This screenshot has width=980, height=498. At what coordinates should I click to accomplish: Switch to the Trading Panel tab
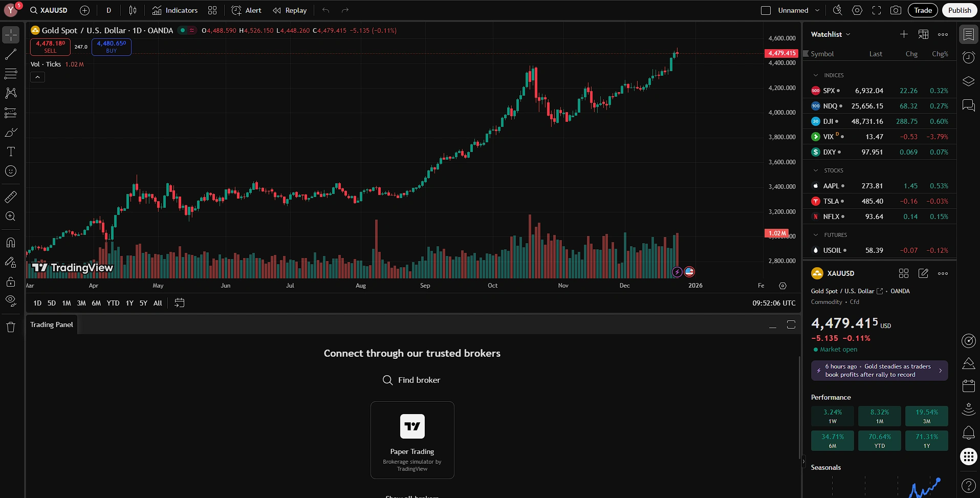point(52,324)
